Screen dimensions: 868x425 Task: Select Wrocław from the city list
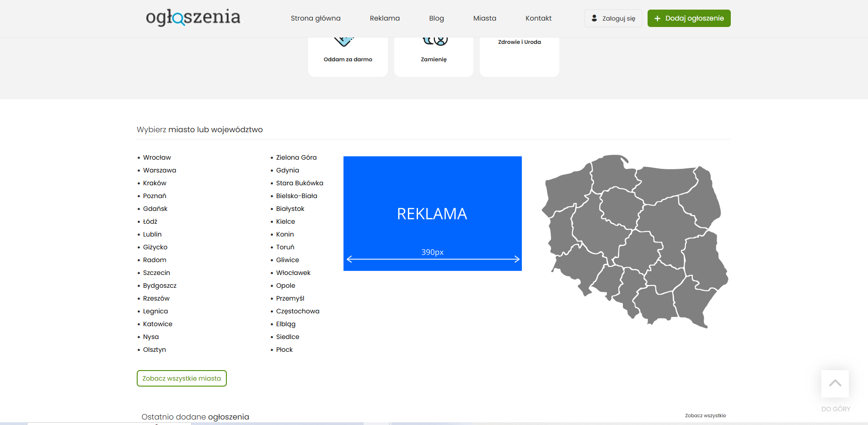click(157, 157)
